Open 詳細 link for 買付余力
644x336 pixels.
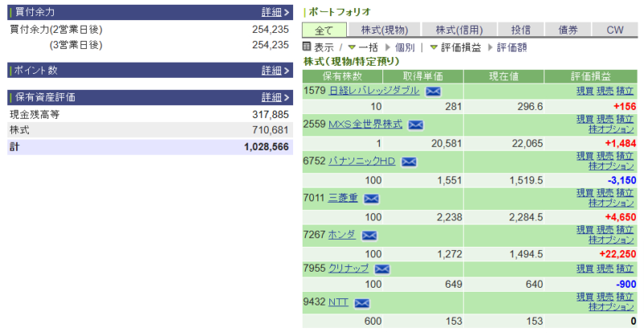pyautogui.click(x=275, y=12)
